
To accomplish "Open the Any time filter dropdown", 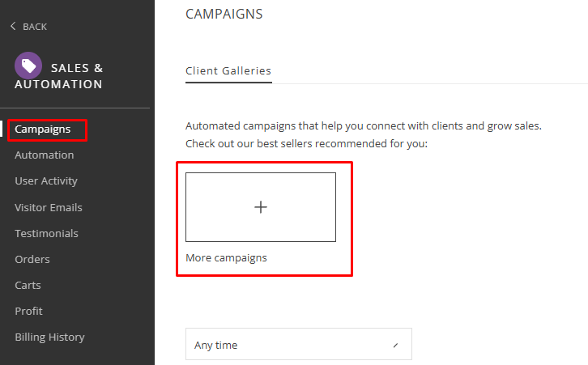I will (298, 345).
